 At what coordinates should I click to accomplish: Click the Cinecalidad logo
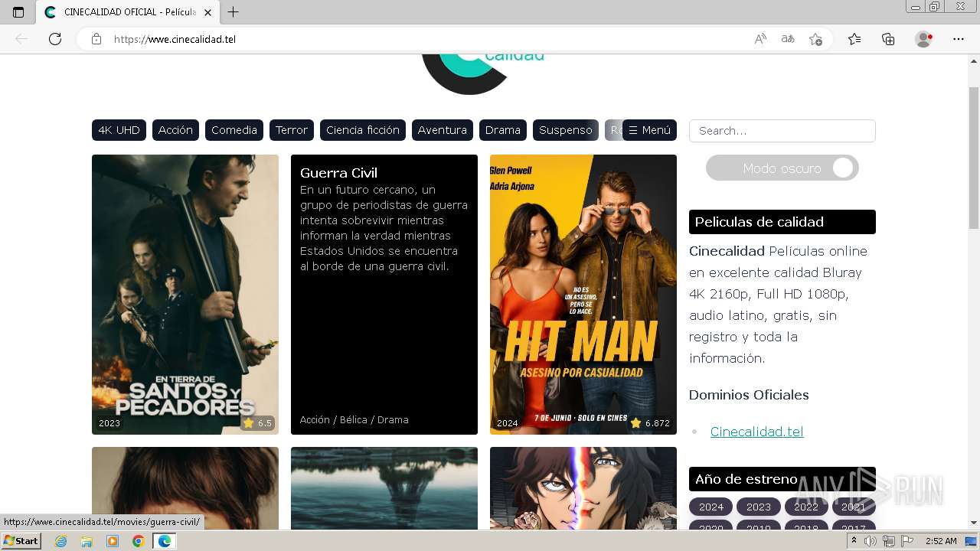click(483, 74)
